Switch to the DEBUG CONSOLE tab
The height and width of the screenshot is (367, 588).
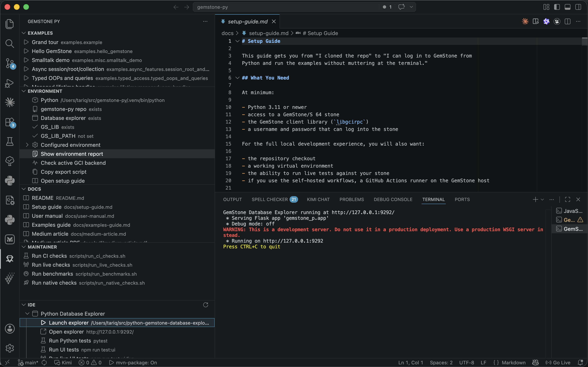393,199
